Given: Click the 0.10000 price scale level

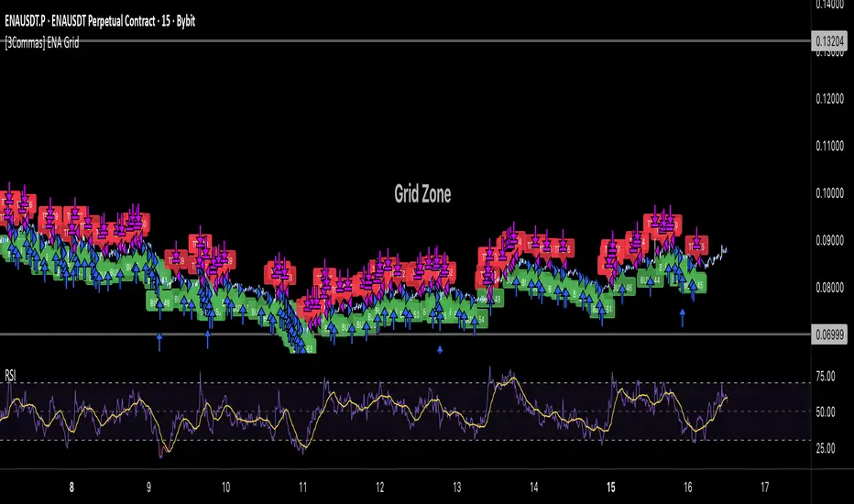Looking at the screenshot, I should (x=829, y=192).
